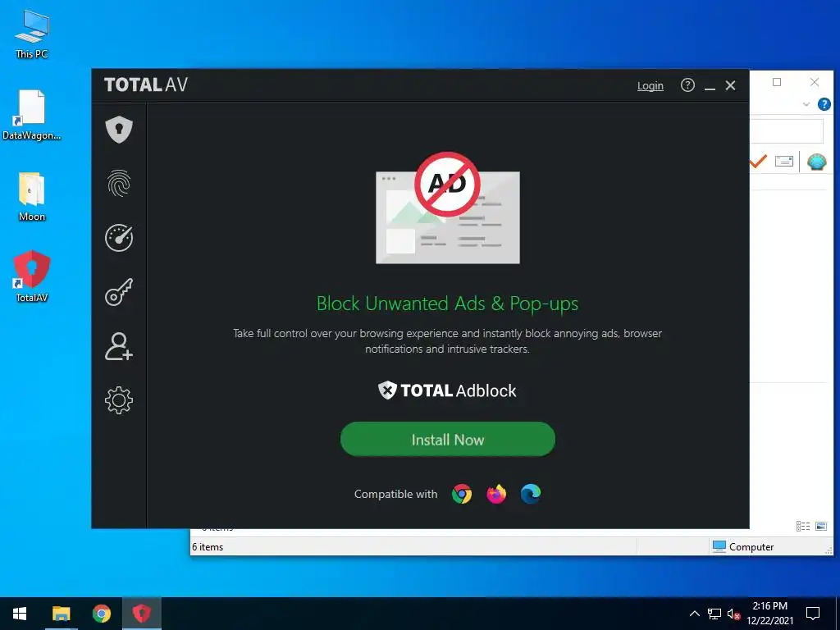Select the DataWagon desktop shortcut
Image resolution: width=840 pixels, height=630 pixels.
coord(32,115)
